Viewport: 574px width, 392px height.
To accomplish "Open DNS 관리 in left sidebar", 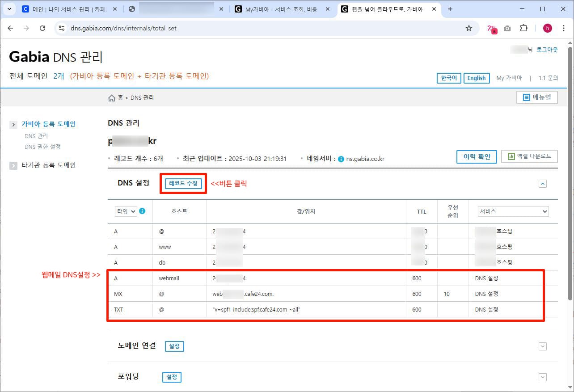I will pos(36,136).
